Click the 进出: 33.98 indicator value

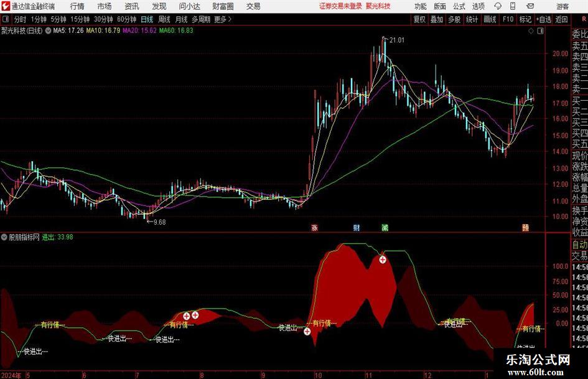pyautogui.click(x=57, y=237)
